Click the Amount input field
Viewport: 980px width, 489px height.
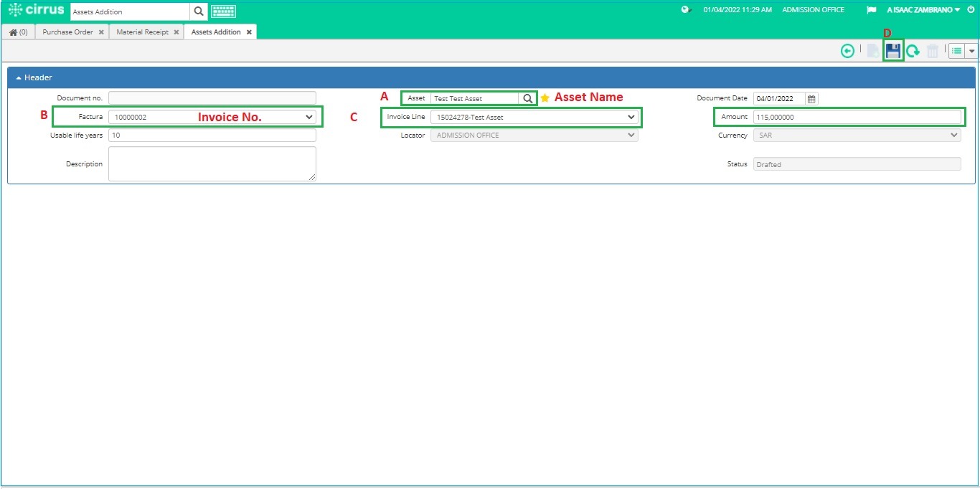click(857, 117)
